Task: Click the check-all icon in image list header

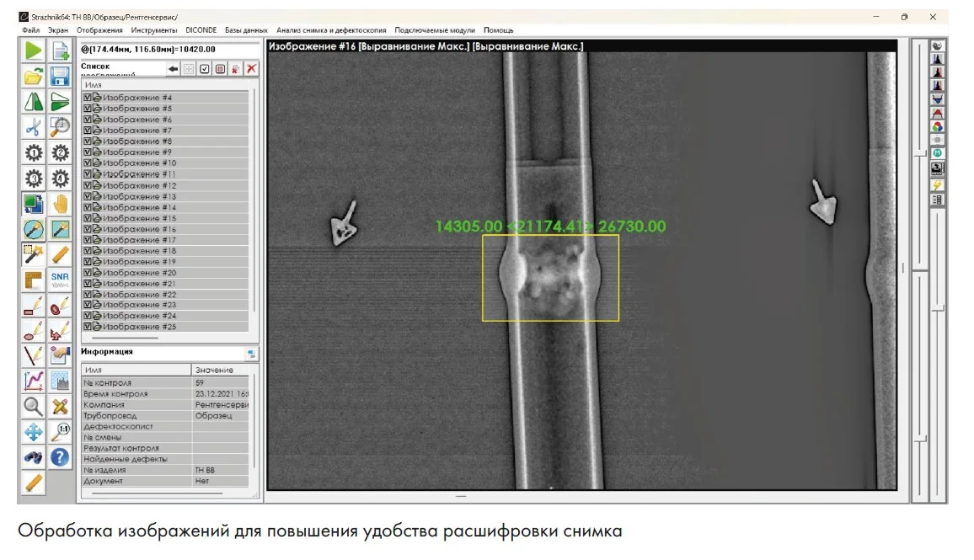Action: (205, 69)
